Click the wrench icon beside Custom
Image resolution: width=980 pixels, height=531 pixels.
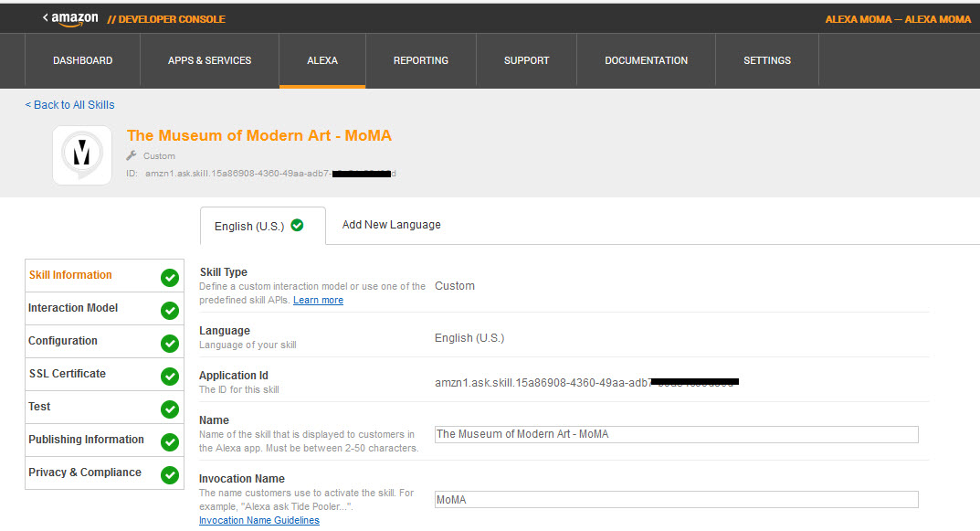(x=132, y=155)
